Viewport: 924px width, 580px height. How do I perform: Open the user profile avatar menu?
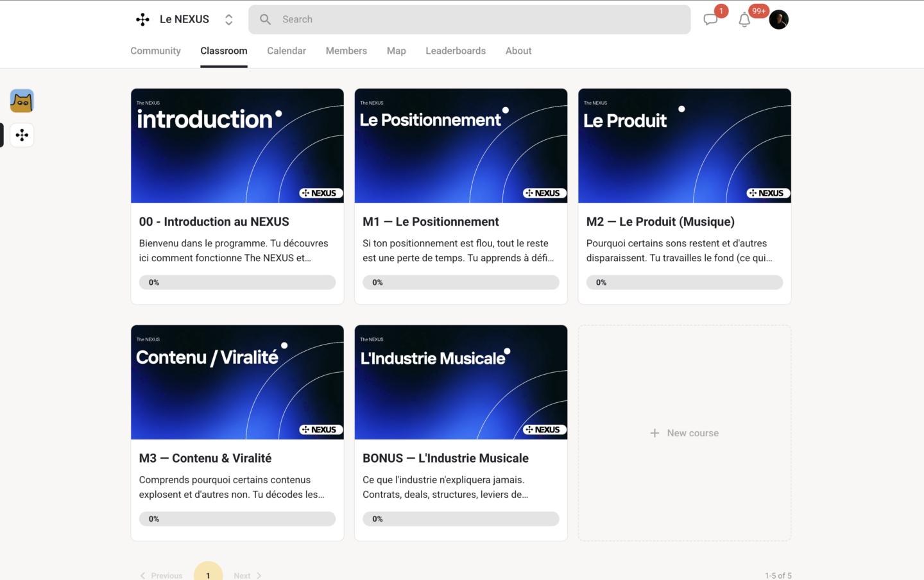click(x=778, y=19)
